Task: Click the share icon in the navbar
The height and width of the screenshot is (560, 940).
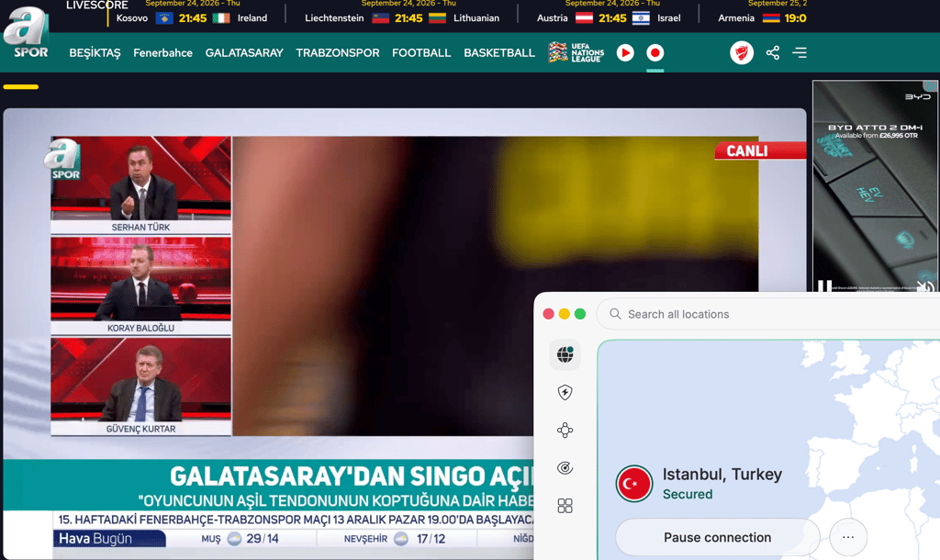Action: (x=773, y=52)
